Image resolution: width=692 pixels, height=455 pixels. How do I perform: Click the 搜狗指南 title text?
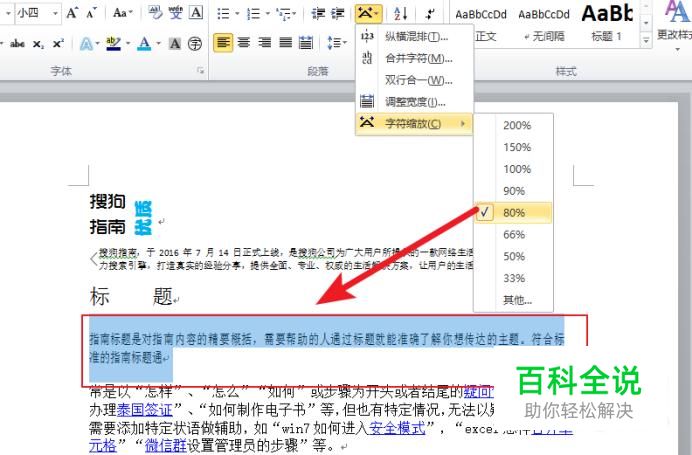(108, 214)
